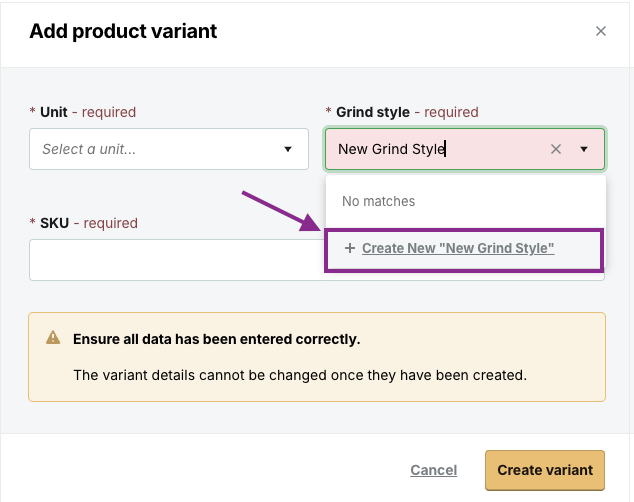Click into the Grind style text field
The height and width of the screenshot is (502, 634).
[437, 149]
